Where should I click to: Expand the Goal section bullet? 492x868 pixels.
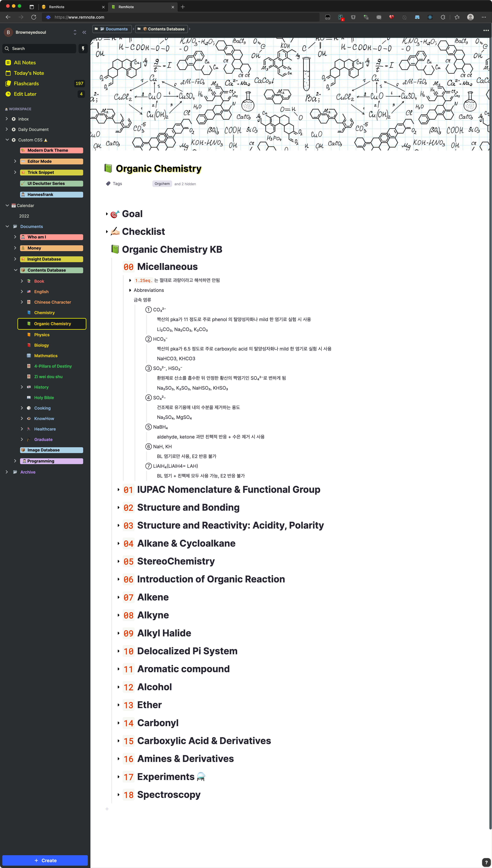point(107,214)
